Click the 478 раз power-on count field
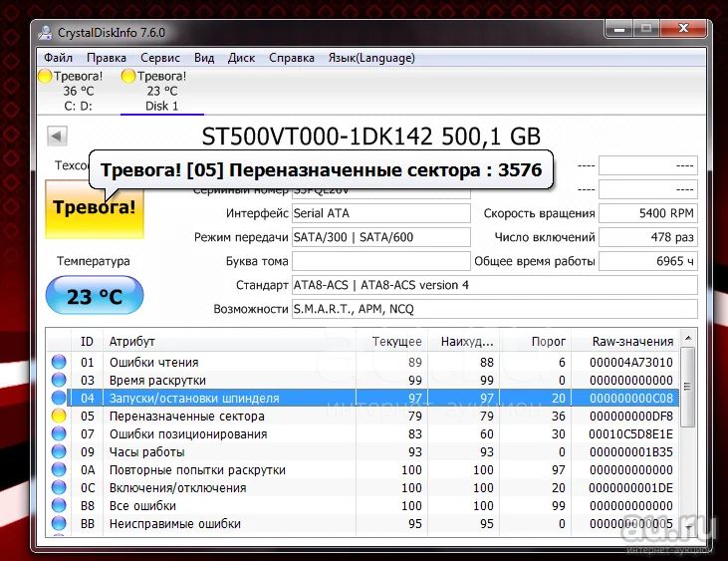Image resolution: width=728 pixels, height=561 pixels. coord(648,237)
